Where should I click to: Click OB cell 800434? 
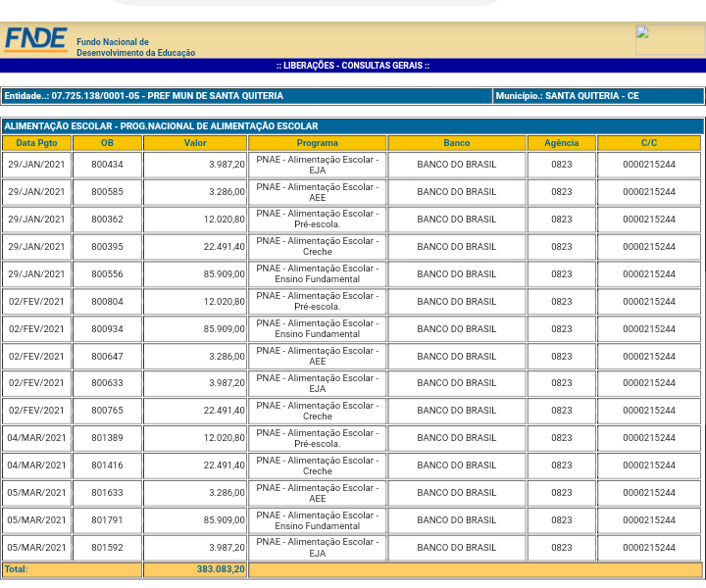(107, 165)
